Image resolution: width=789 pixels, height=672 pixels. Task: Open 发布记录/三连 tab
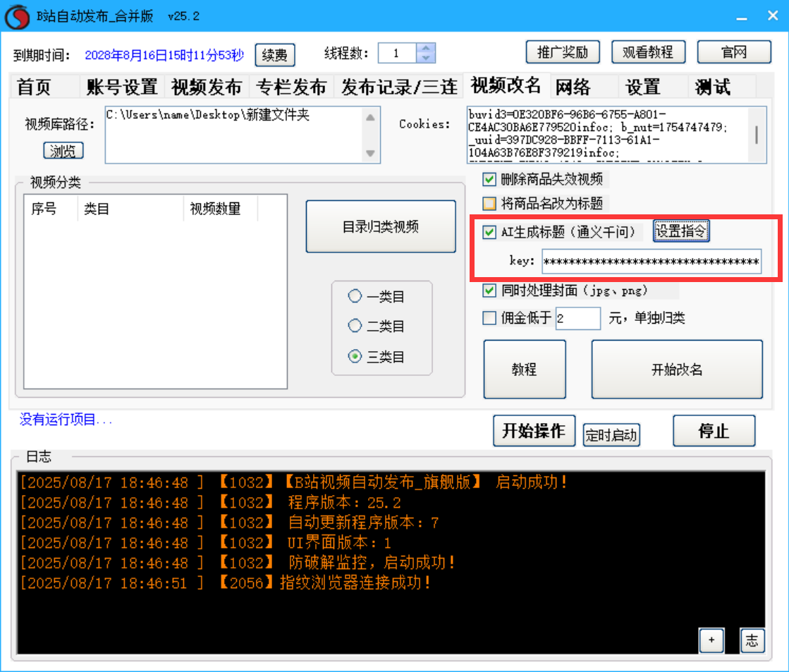tap(399, 87)
